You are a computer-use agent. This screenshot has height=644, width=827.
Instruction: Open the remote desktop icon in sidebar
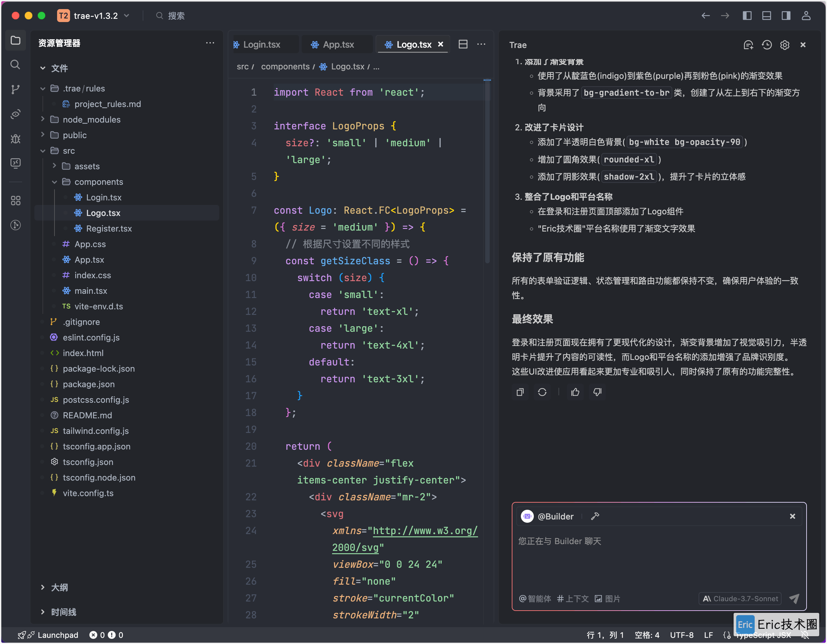(16, 163)
